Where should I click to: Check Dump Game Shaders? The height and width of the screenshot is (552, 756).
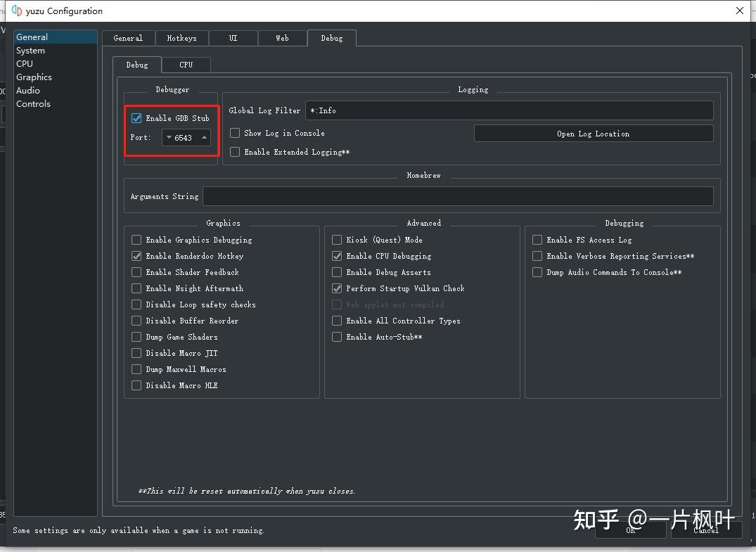pos(136,337)
